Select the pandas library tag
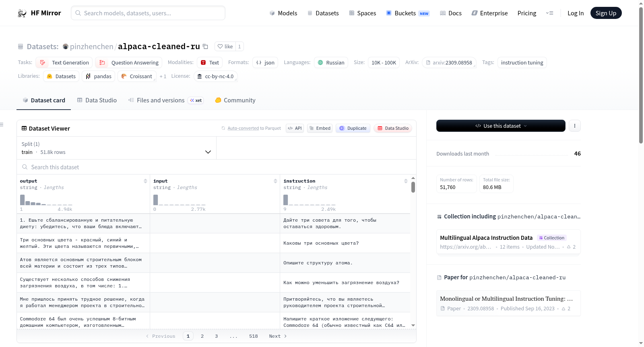Viewport: 644px width, 347px height. tap(99, 76)
